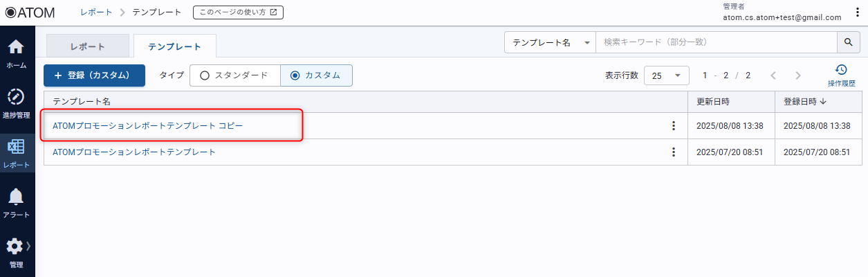The height and width of the screenshot is (277, 868).
Task: Open the account kebab menu at top right
Action: [x=858, y=12]
